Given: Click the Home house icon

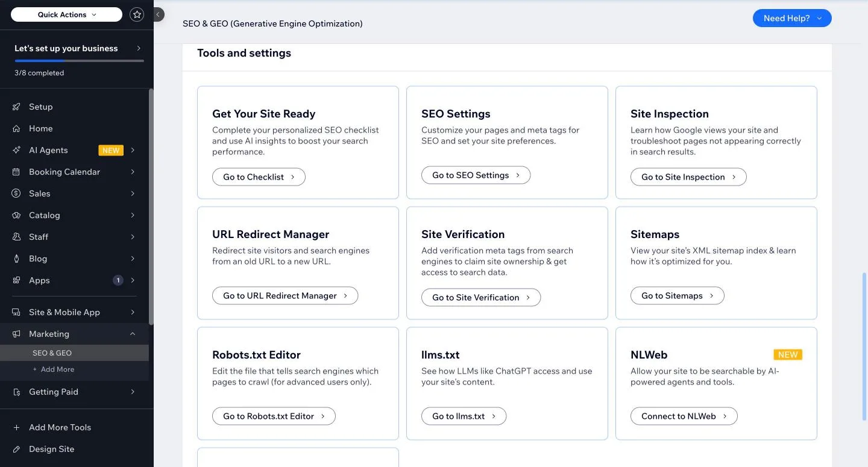Looking at the screenshot, I should [17, 128].
